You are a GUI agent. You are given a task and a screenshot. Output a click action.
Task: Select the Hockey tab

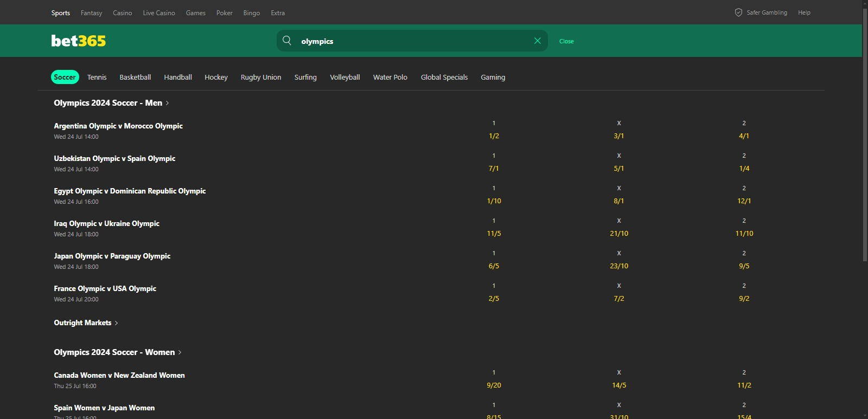pyautogui.click(x=216, y=77)
